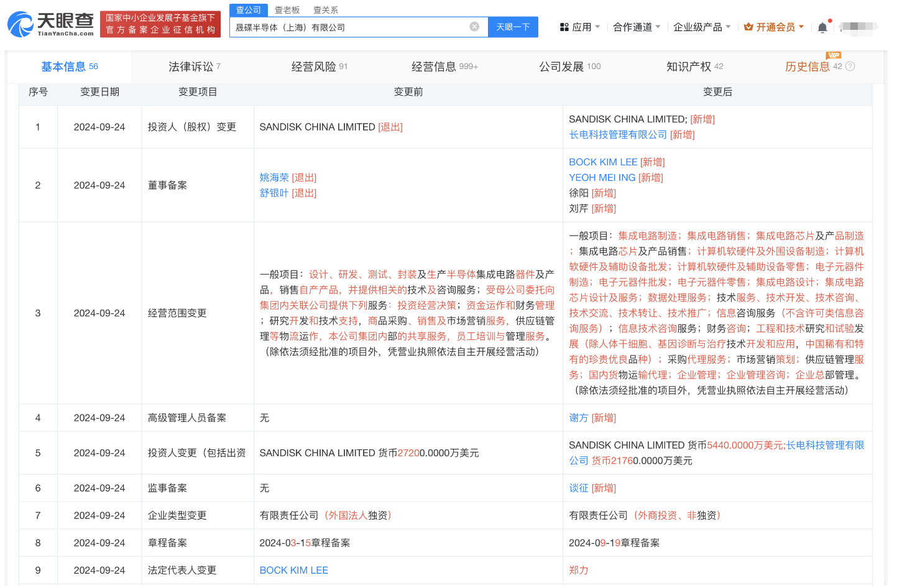
Task: Expand the 应用 dropdown arrow
Action: (597, 27)
